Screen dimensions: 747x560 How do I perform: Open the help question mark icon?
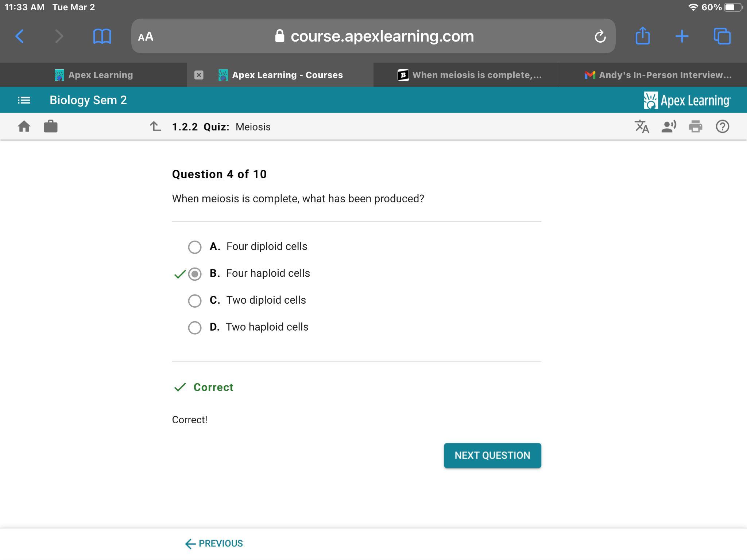[x=722, y=127]
